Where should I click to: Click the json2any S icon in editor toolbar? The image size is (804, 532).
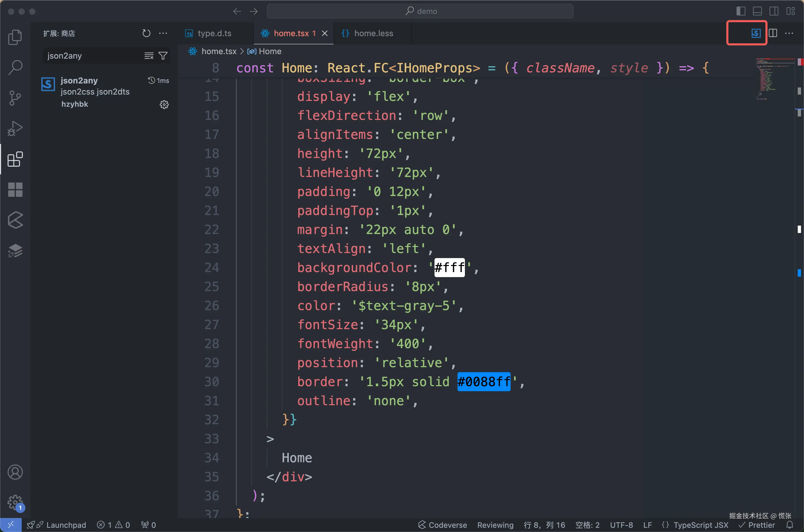[x=756, y=33]
